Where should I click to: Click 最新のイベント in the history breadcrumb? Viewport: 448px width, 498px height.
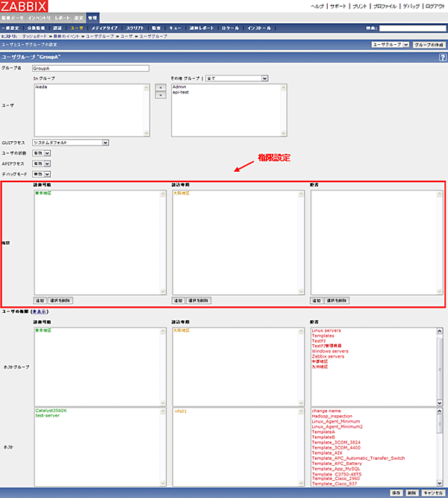(x=66, y=37)
